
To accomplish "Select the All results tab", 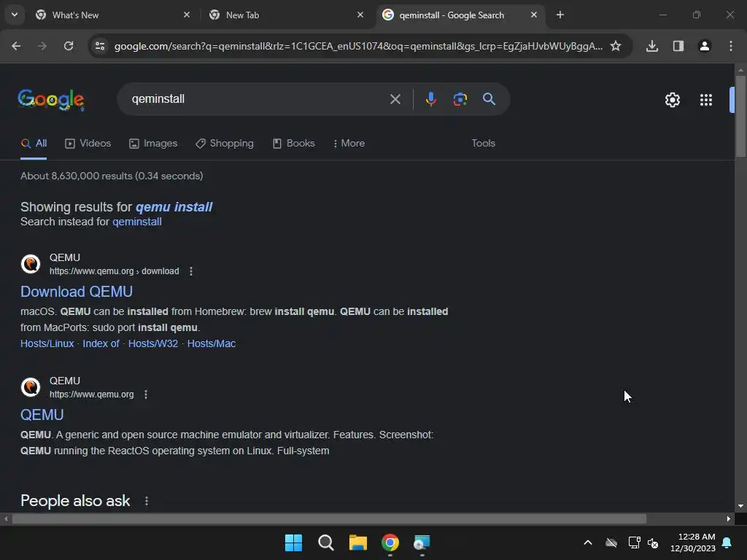I will tap(34, 144).
